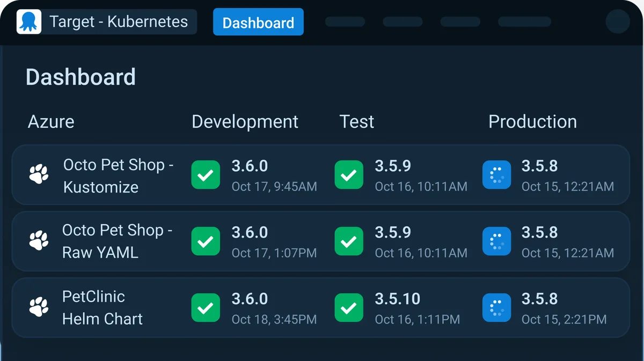Open the in-progress spinner icon for Kustomize Production
The height and width of the screenshot is (361, 644).
click(x=497, y=174)
